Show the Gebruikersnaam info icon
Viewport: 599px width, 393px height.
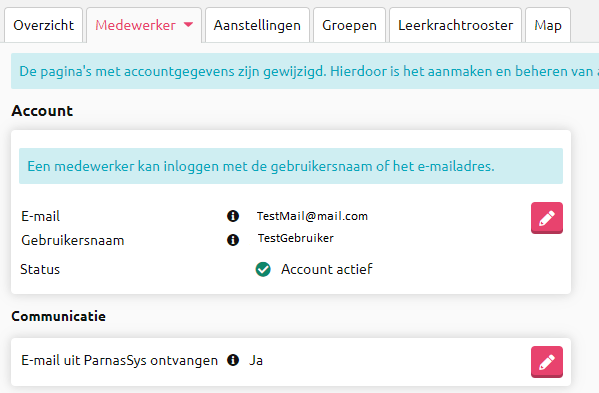coord(233,240)
